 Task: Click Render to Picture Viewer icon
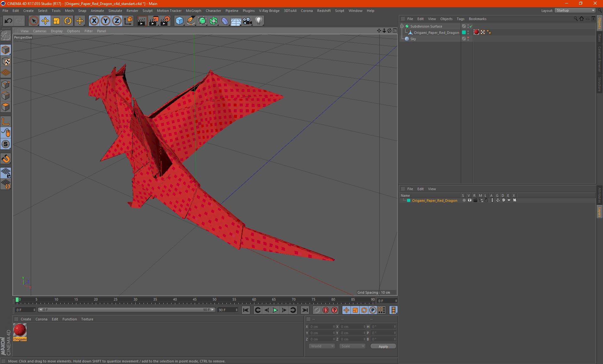click(154, 21)
